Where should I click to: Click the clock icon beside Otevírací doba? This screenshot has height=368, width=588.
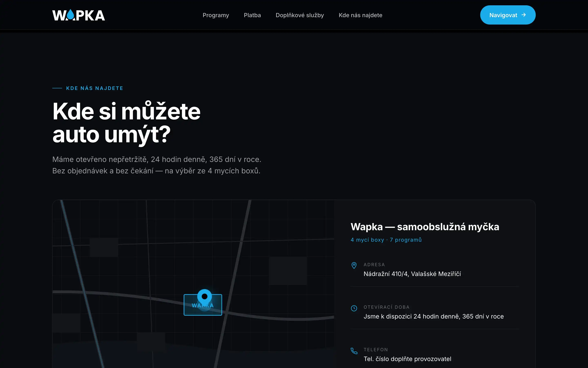tap(354, 308)
